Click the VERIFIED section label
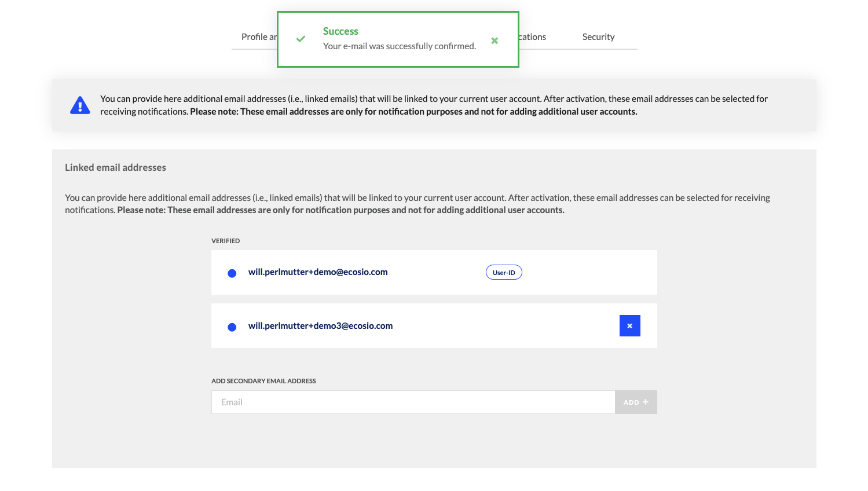The image size is (868, 491). coord(225,241)
